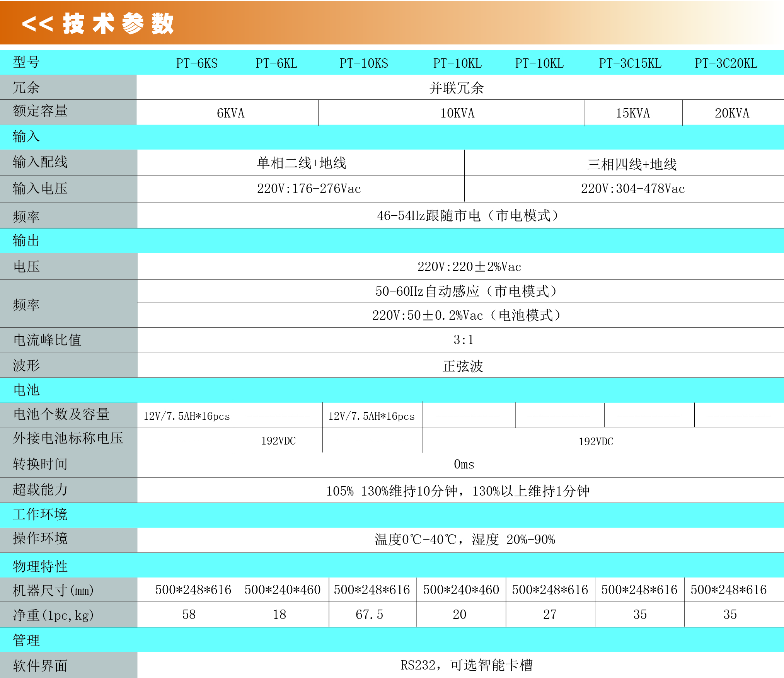Click the 外接电池标称电压 row label
Image resolution: width=784 pixels, height=678 pixels.
point(68,438)
